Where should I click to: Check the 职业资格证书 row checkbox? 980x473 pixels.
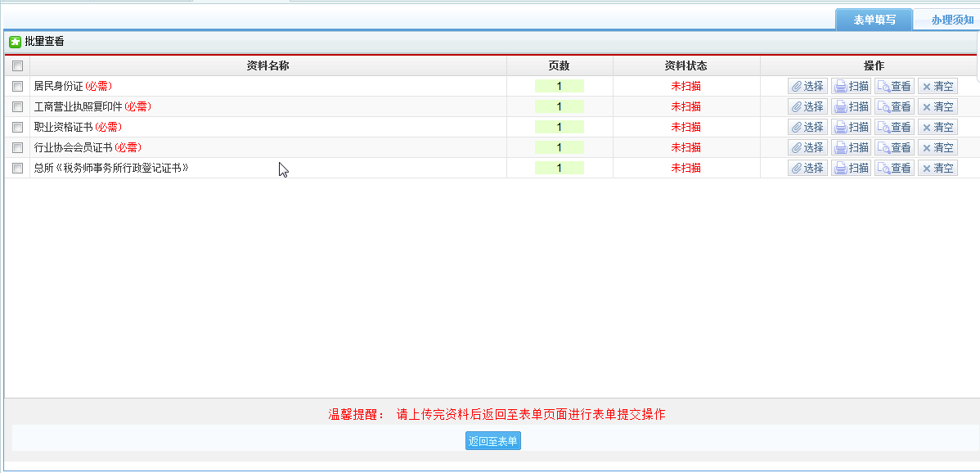(x=17, y=127)
